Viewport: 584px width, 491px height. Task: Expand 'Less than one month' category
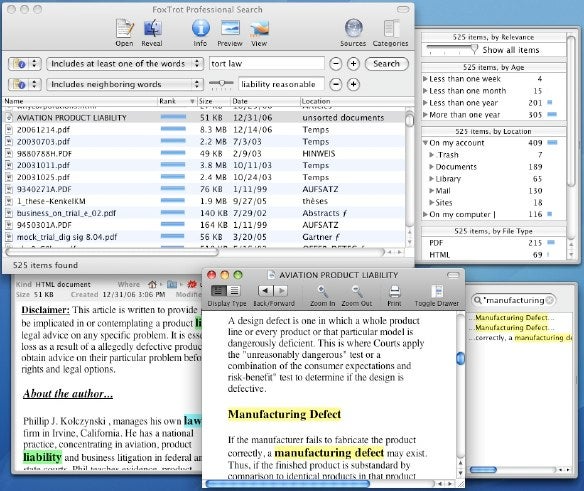[425, 91]
